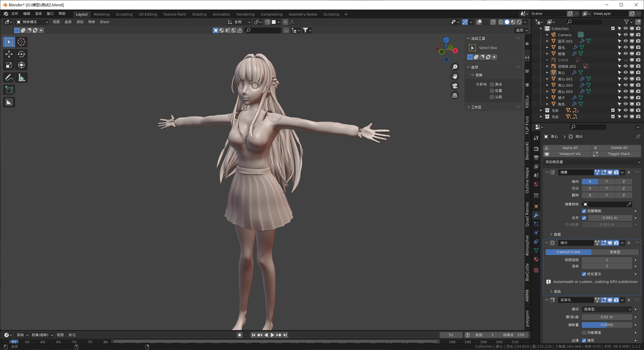
Task: Click the 厚(宽)度 0.01 m field
Action: (607, 317)
